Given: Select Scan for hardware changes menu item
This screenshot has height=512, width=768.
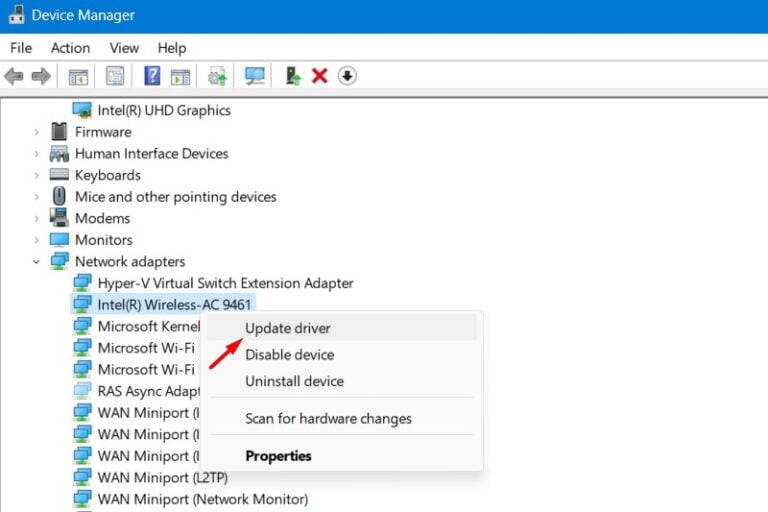Looking at the screenshot, I should pyautogui.click(x=341, y=418).
